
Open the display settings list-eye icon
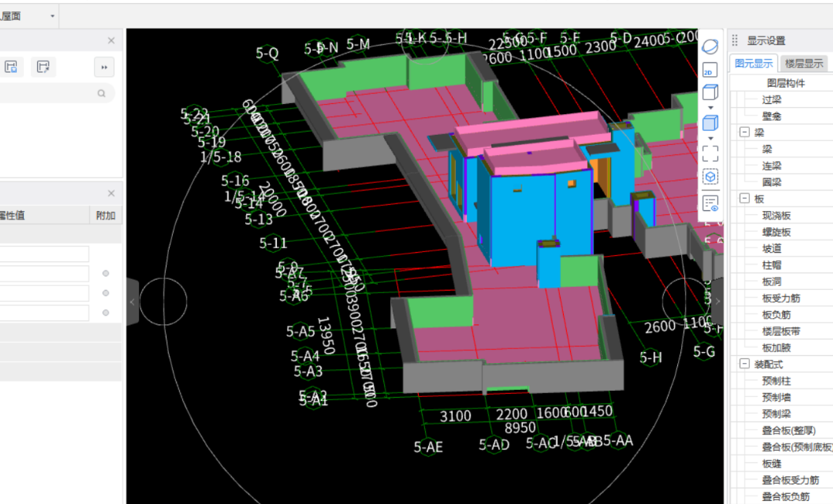coord(710,203)
